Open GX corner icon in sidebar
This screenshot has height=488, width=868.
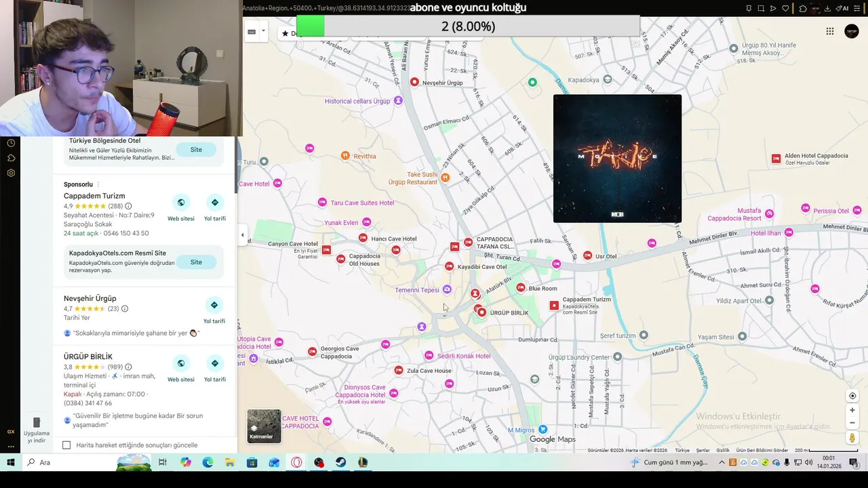(x=11, y=432)
